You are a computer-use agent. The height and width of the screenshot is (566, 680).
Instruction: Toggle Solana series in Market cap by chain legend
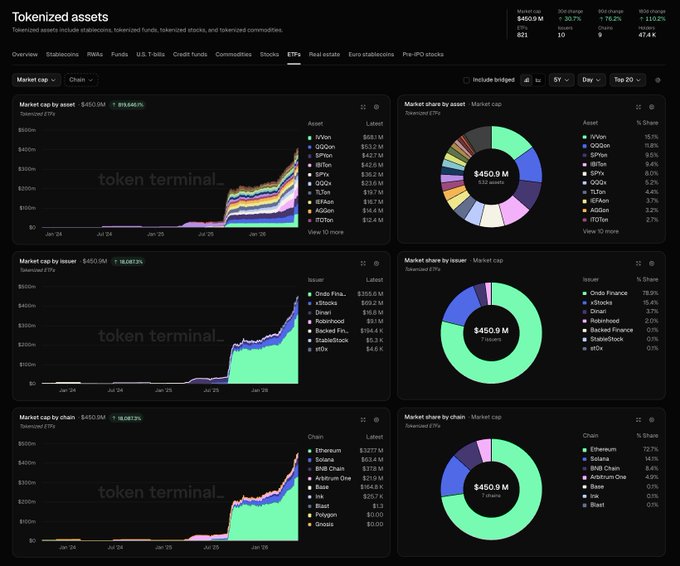(x=345, y=460)
